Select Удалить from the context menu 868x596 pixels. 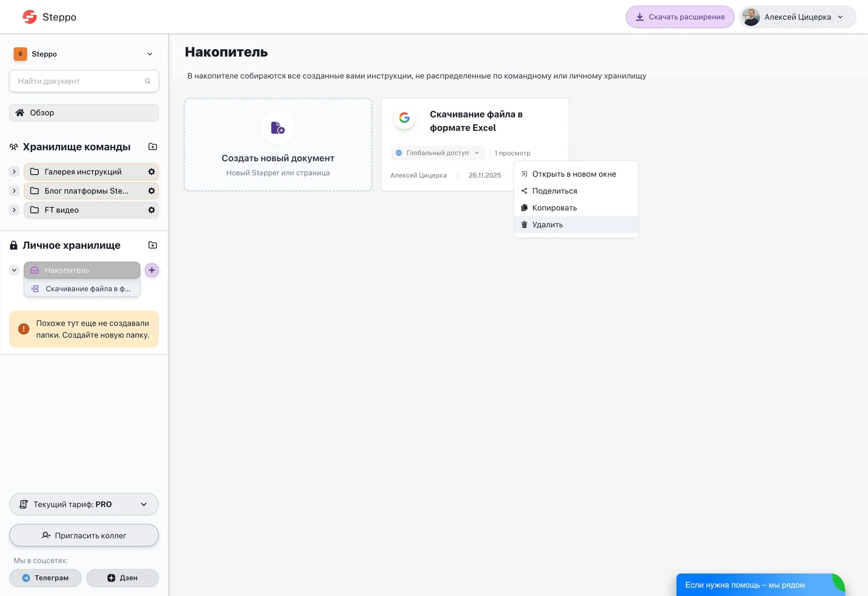point(547,225)
